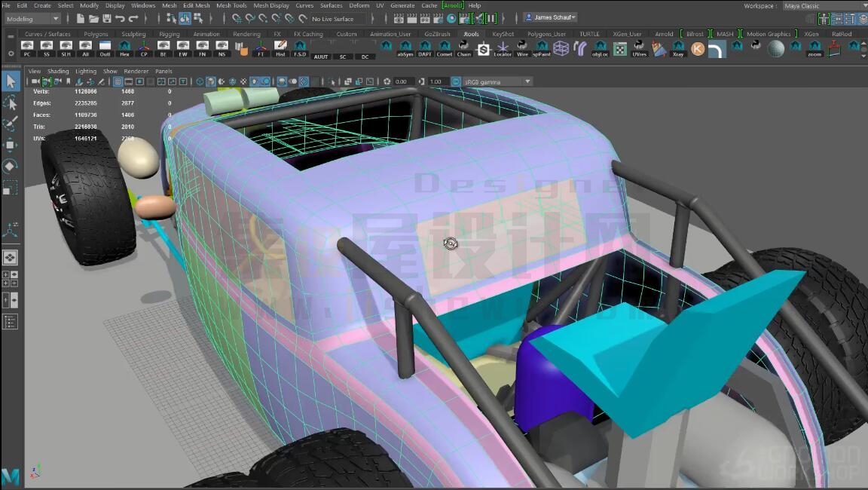Toggle select by component type mode
The width and height of the screenshot is (868, 490).
[197, 18]
